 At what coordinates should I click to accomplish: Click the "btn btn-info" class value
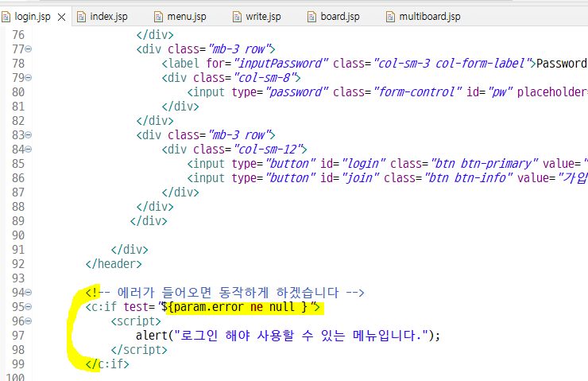[468, 178]
